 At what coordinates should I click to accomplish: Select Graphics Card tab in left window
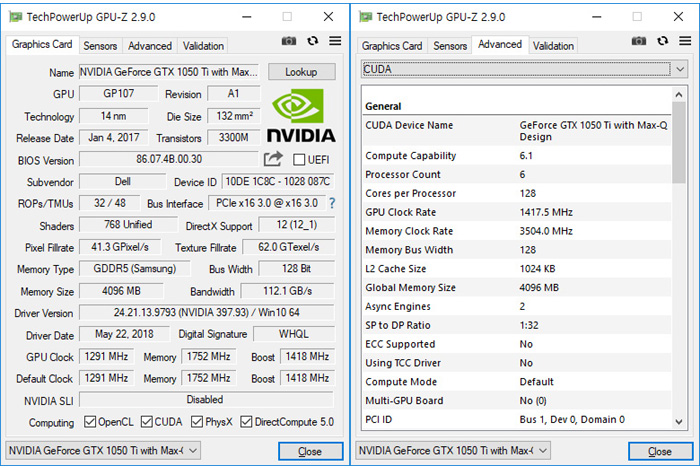click(42, 45)
